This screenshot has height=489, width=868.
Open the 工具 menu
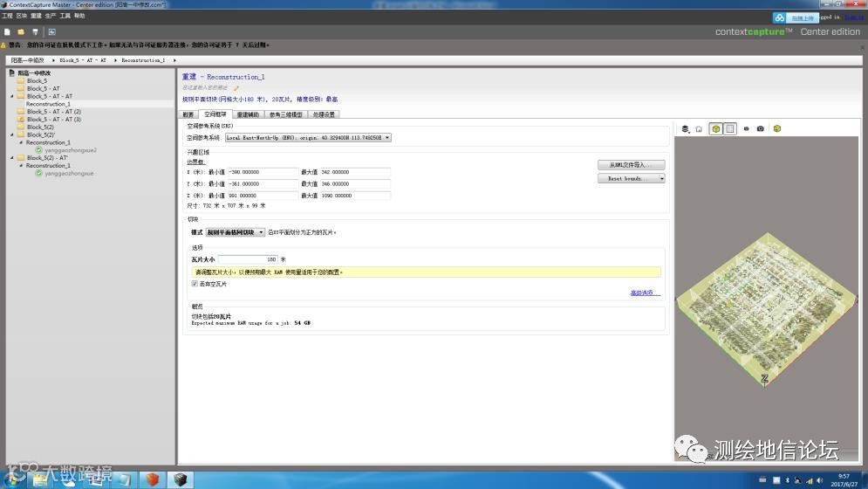pyautogui.click(x=65, y=16)
